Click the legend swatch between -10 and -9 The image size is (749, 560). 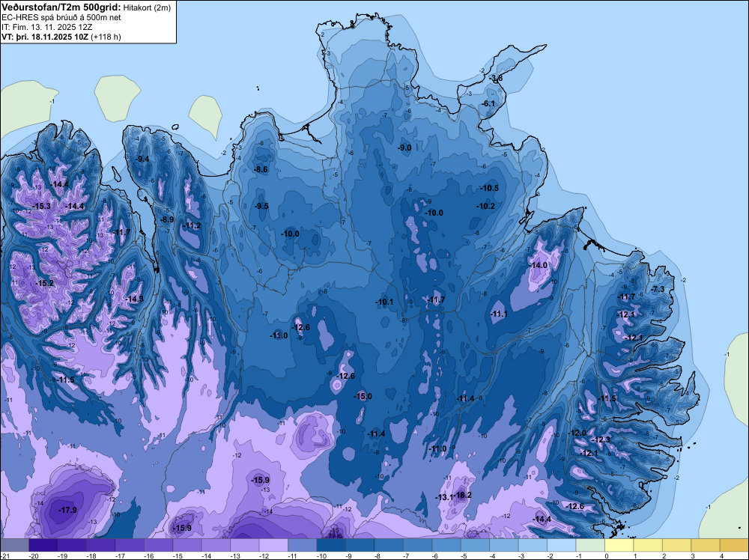331,545
